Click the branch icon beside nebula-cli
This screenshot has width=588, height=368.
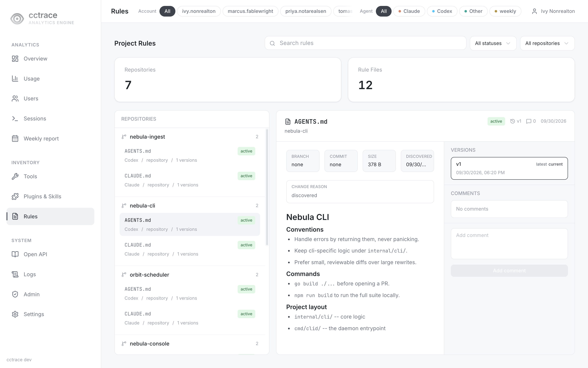tap(124, 206)
